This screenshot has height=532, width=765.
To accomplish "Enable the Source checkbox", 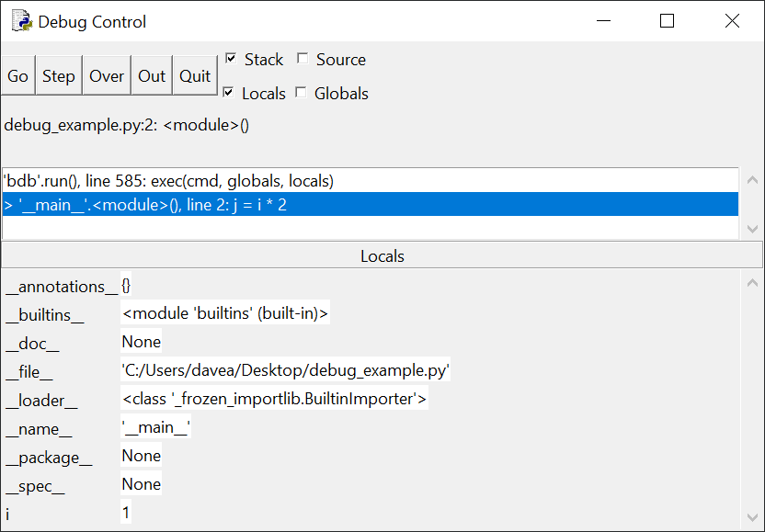I will [x=303, y=58].
